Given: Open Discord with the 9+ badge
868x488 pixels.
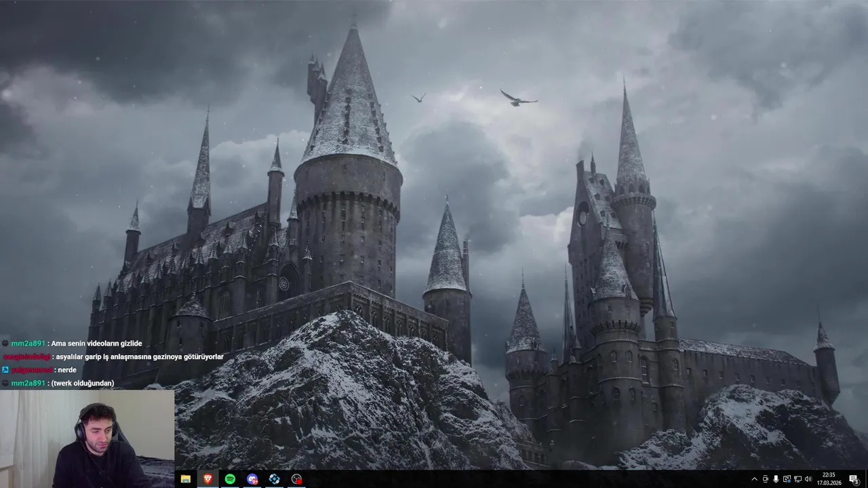Looking at the screenshot, I should pos(252,479).
